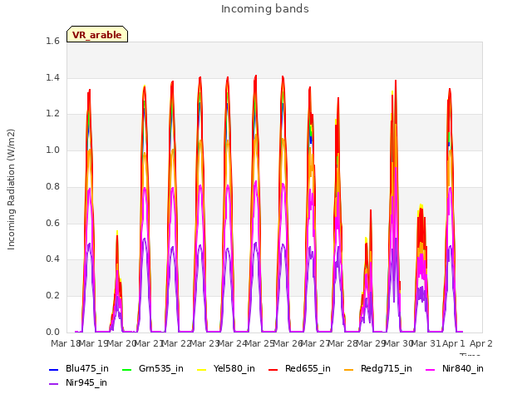The width and height of the screenshot is (532, 399).
Task: Click the Mar 28 x-axis date label
Action: coord(343,343)
